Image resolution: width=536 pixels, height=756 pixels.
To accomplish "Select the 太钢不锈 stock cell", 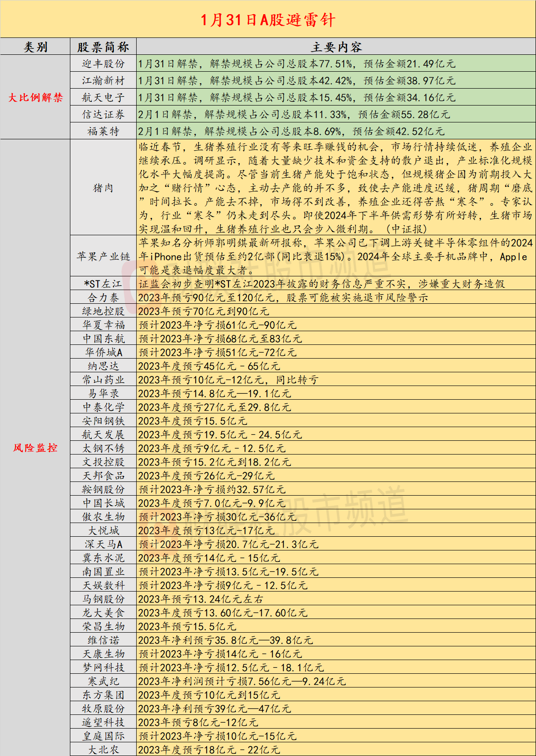I will (x=103, y=448).
